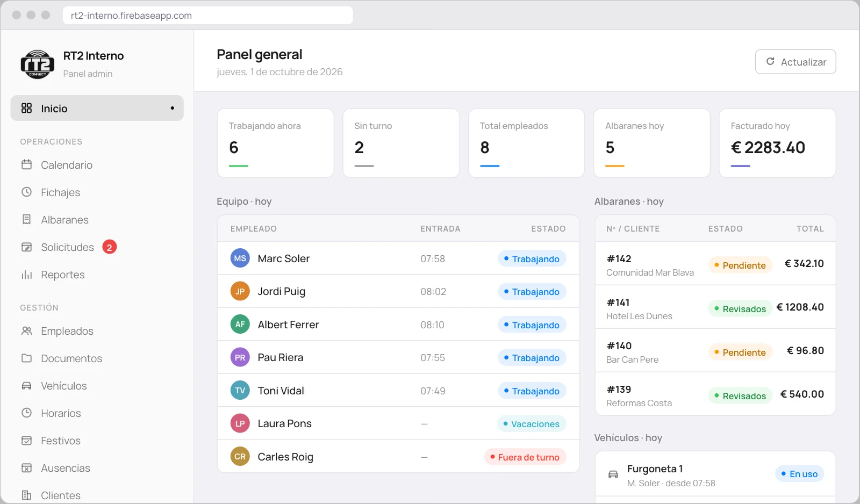The width and height of the screenshot is (860, 504).
Task: Open the Trabajando ahora stat card
Action: pos(275,143)
